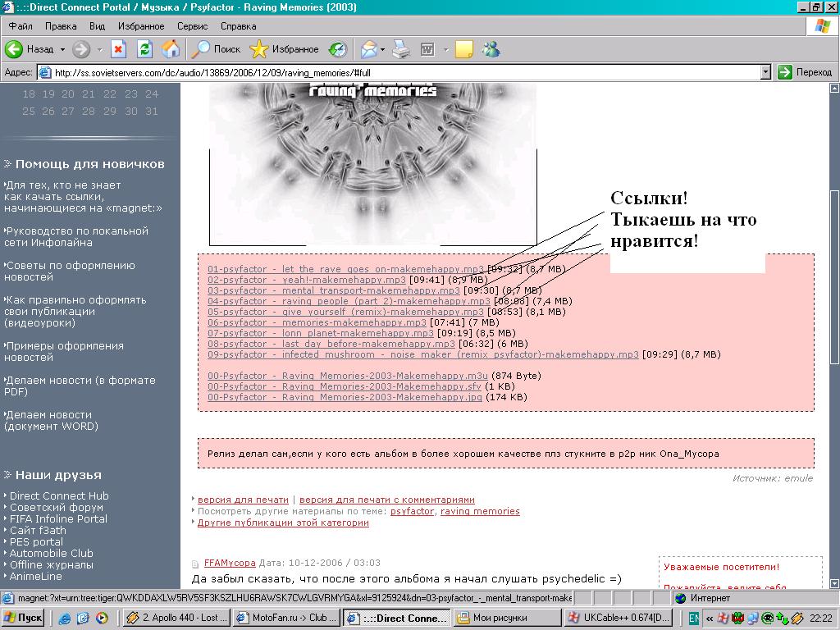Screen dimensions: 840x630
Task: Open версия для печати с комментариями link
Action: point(387,500)
